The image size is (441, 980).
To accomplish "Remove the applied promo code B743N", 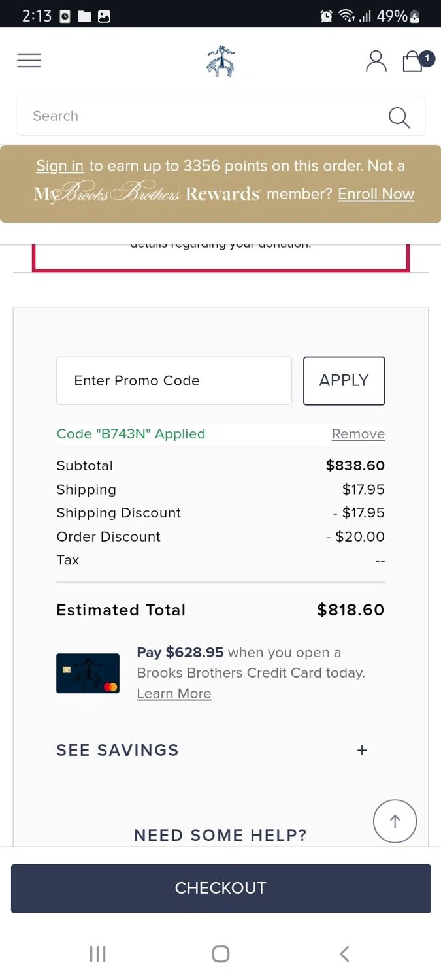I will click(x=358, y=434).
